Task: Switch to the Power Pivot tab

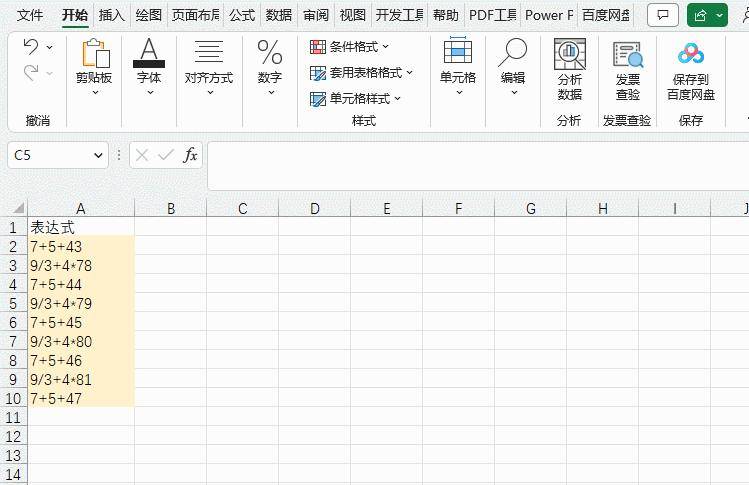Action: pyautogui.click(x=549, y=15)
